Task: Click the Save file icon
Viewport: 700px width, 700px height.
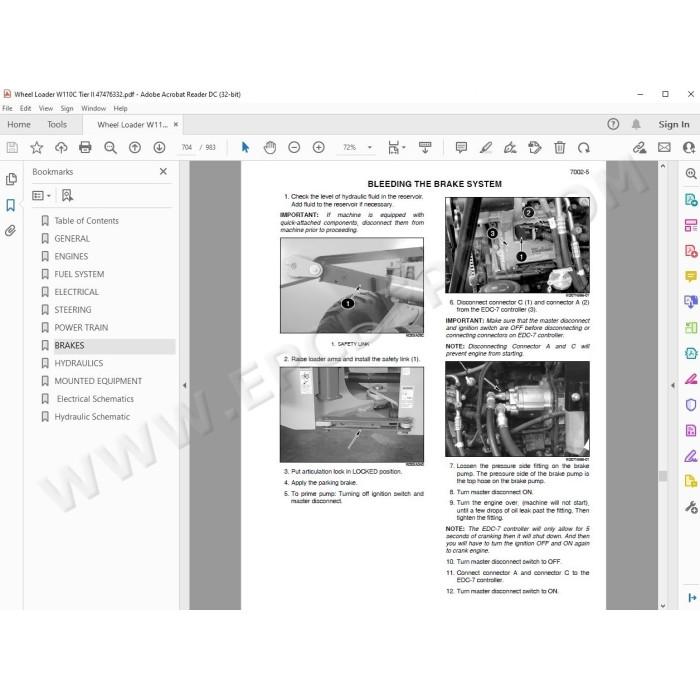Action: point(12,147)
